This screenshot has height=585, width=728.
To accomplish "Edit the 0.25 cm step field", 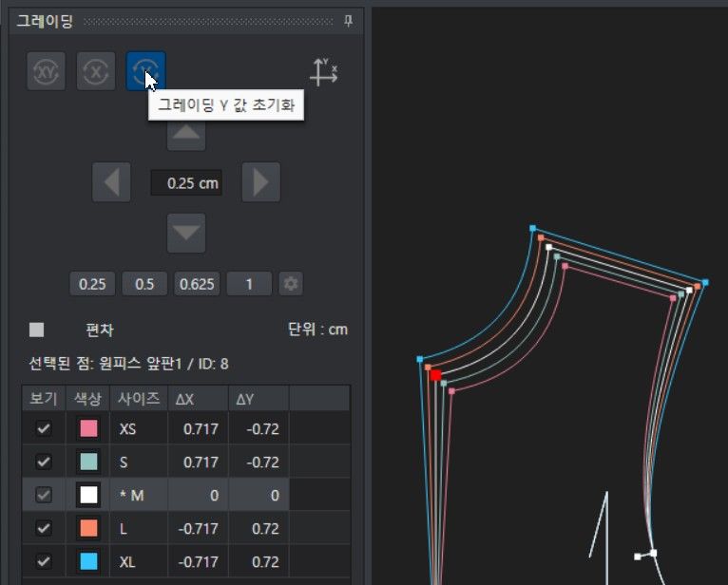I will coord(186,182).
